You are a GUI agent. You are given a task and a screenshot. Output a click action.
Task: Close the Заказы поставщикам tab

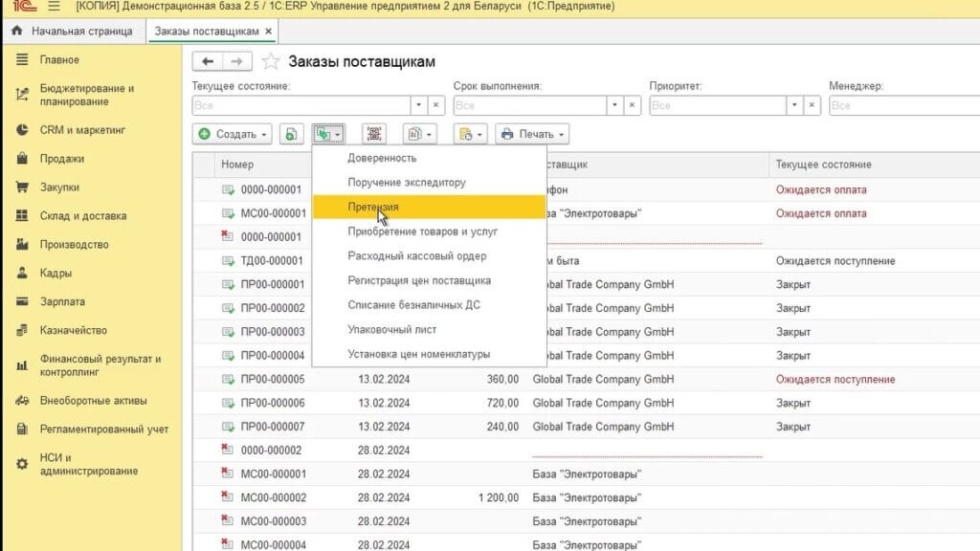(x=269, y=31)
